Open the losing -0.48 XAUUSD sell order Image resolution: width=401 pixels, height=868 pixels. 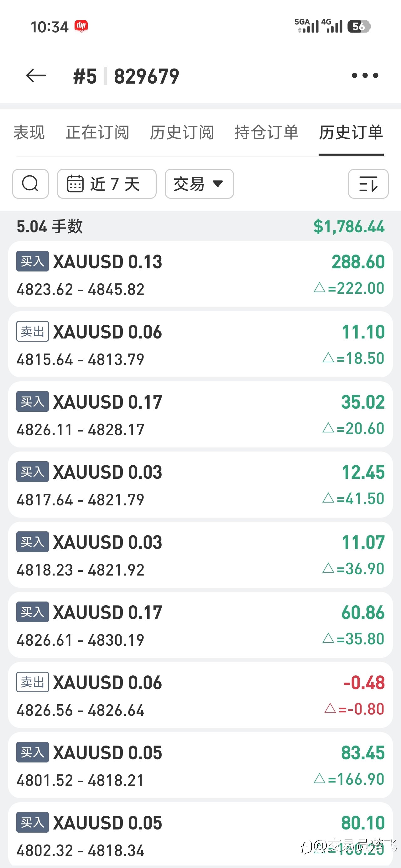(200, 695)
